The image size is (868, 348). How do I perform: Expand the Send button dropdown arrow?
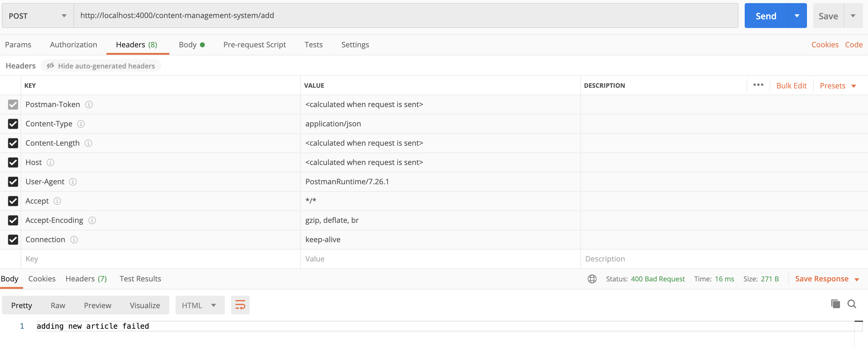(797, 16)
